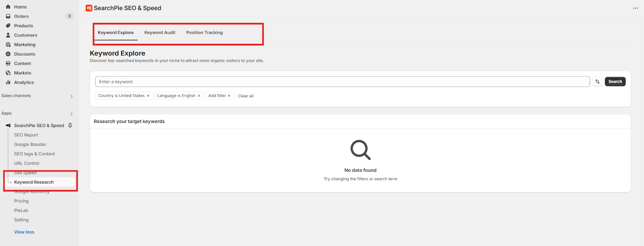Click SearchPie SEO & Speed sidebar app entry
Image resolution: width=644 pixels, height=246 pixels.
(39, 125)
